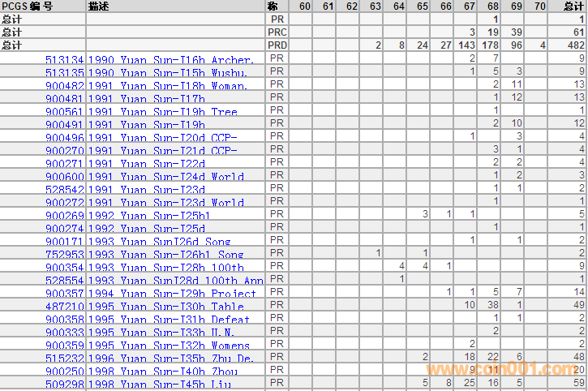Open PCGS number 487210 link
This screenshot has width=588, height=391.
64,307
